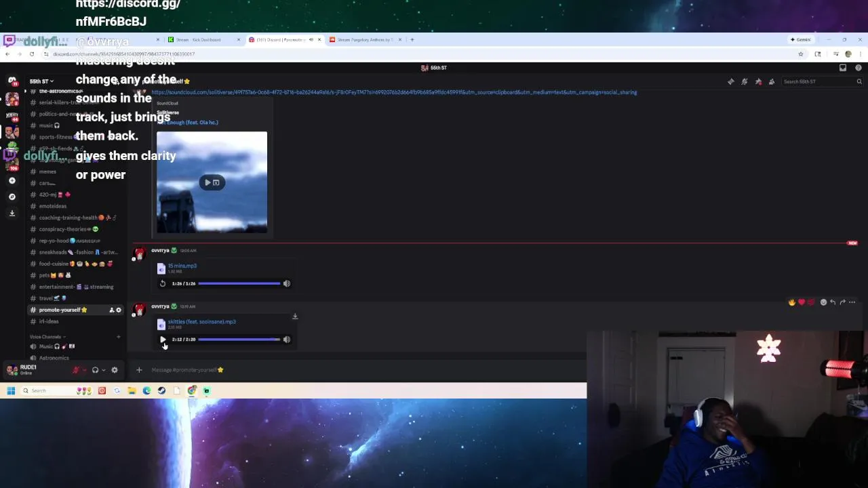
Task: Download the skittles mp3 attachment
Action: [295, 317]
